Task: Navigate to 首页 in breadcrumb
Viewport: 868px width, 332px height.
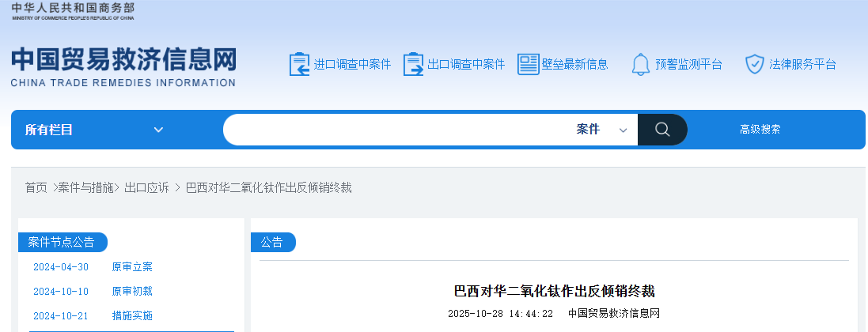Action: coord(36,187)
